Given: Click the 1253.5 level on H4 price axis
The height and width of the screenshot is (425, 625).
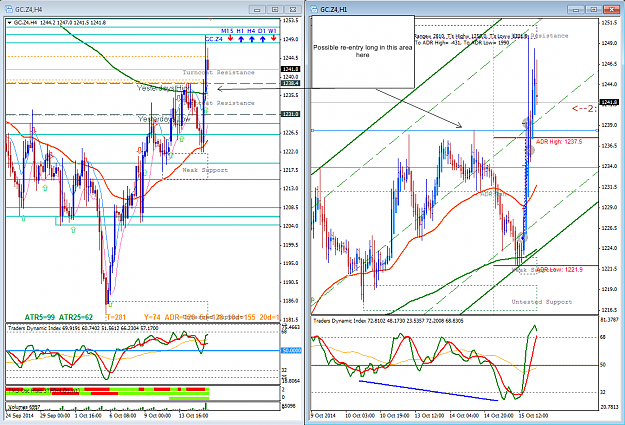Looking at the screenshot, I should (291, 20).
